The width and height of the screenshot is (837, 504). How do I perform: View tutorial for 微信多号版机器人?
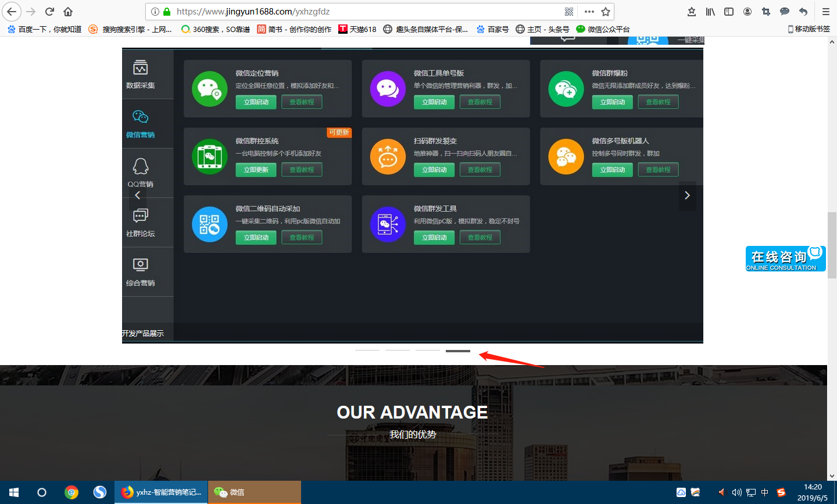659,170
